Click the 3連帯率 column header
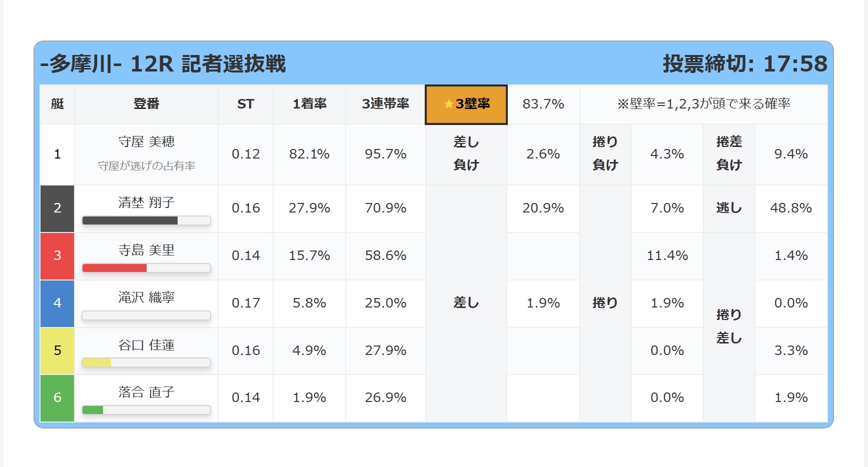 tap(385, 104)
